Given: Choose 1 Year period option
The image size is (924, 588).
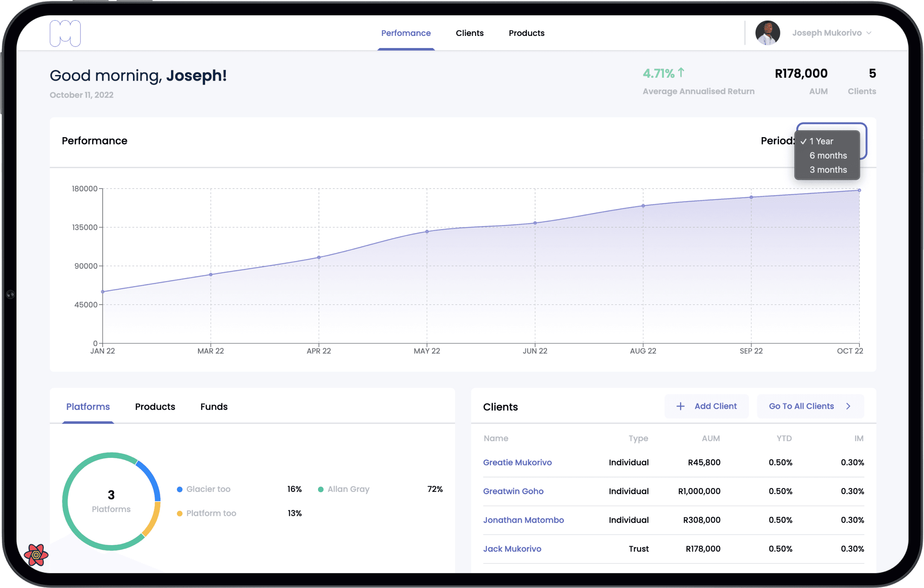Looking at the screenshot, I should coord(827,142).
